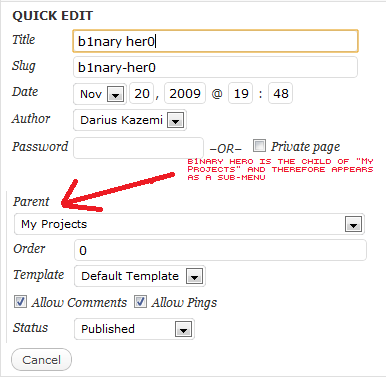
Task: Open the Author dropdown with Darius Kazemi
Action: point(130,120)
